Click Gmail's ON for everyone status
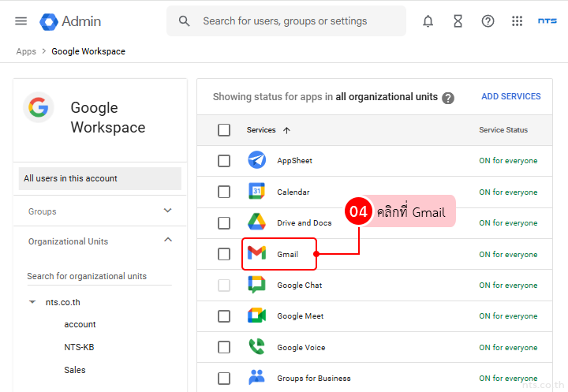 pyautogui.click(x=508, y=254)
